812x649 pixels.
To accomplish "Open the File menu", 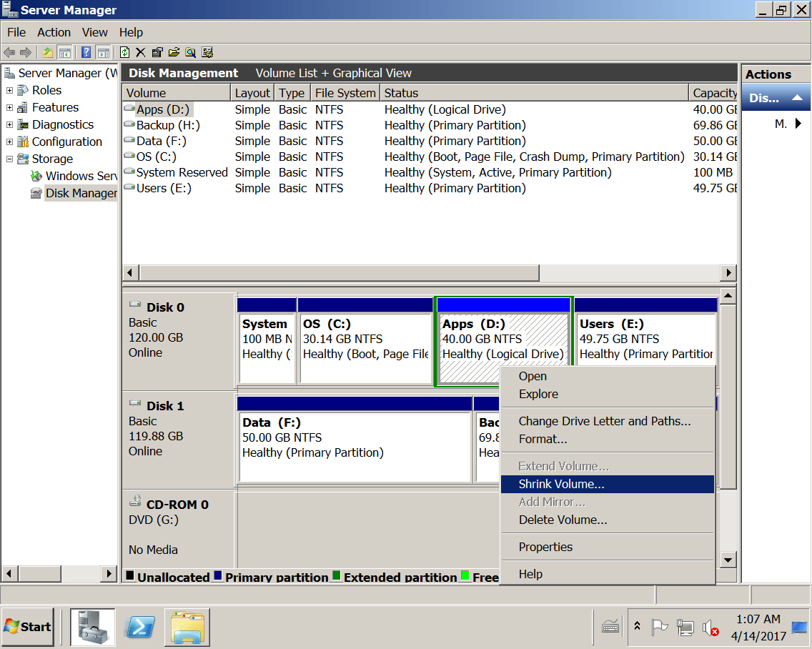I will pos(16,32).
